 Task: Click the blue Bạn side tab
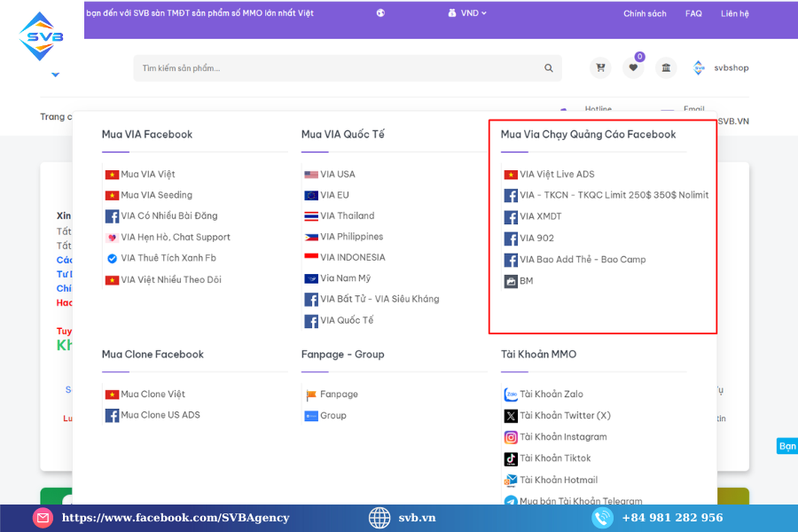786,446
